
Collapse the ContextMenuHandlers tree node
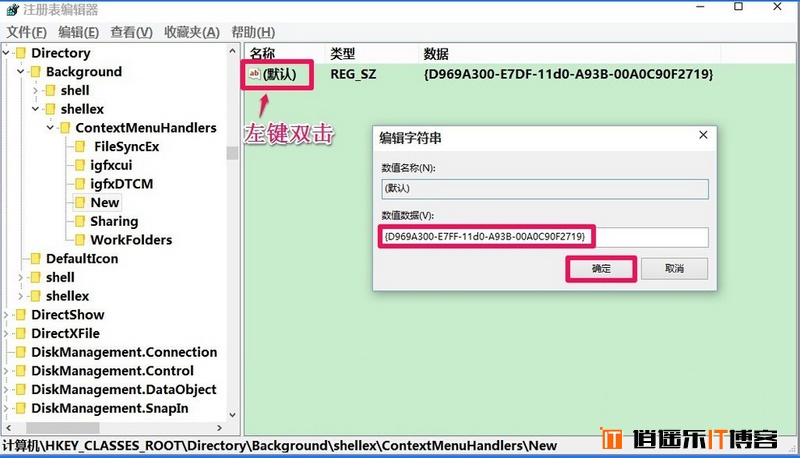point(50,128)
